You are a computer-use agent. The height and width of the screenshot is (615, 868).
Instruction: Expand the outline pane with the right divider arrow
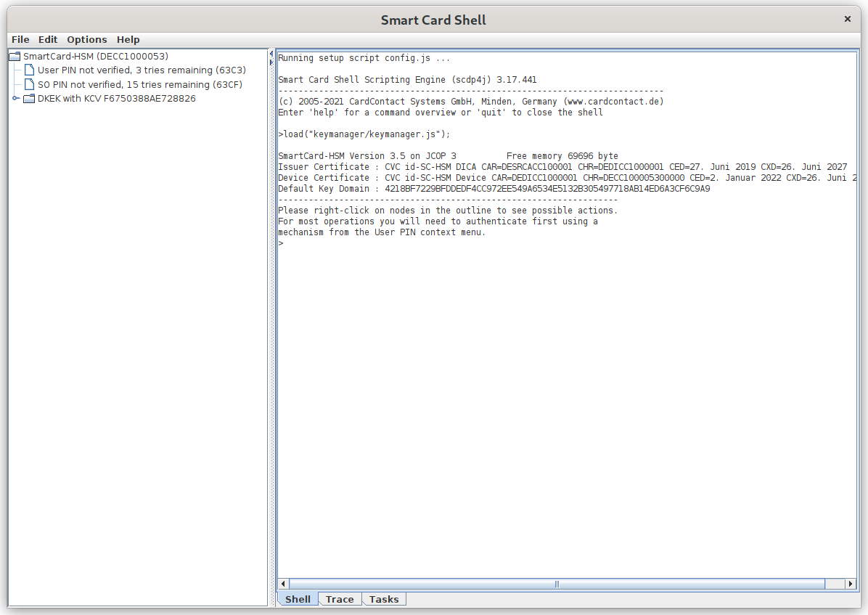(271, 61)
